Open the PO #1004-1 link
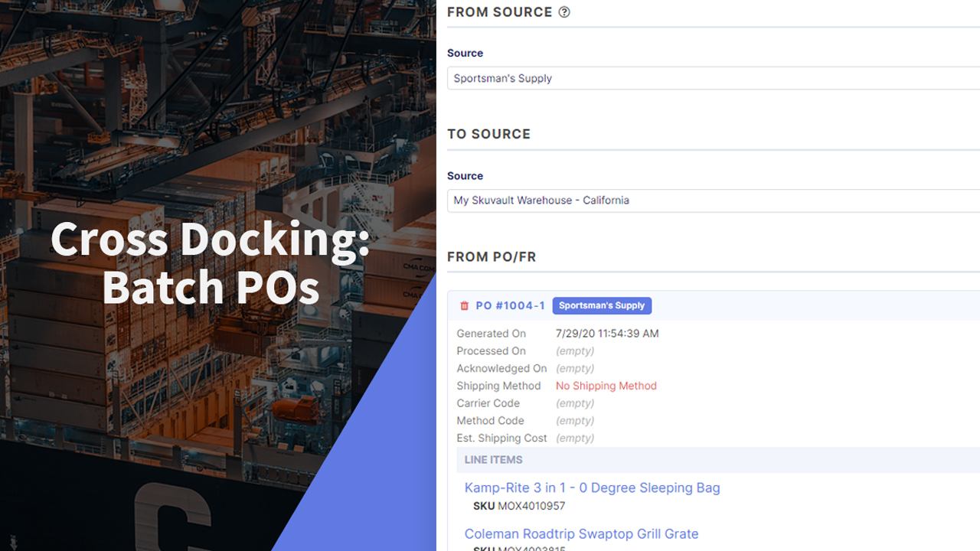The width and height of the screenshot is (980, 551). coord(510,306)
